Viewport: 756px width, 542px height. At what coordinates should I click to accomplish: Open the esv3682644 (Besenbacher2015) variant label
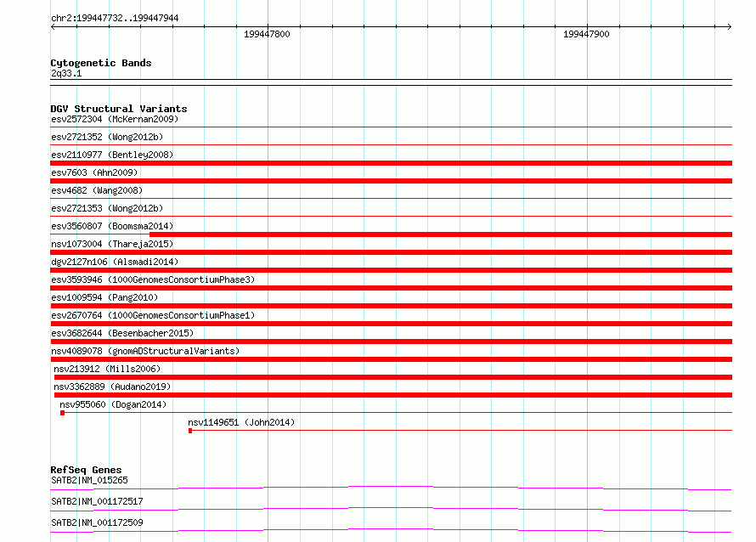point(122,333)
